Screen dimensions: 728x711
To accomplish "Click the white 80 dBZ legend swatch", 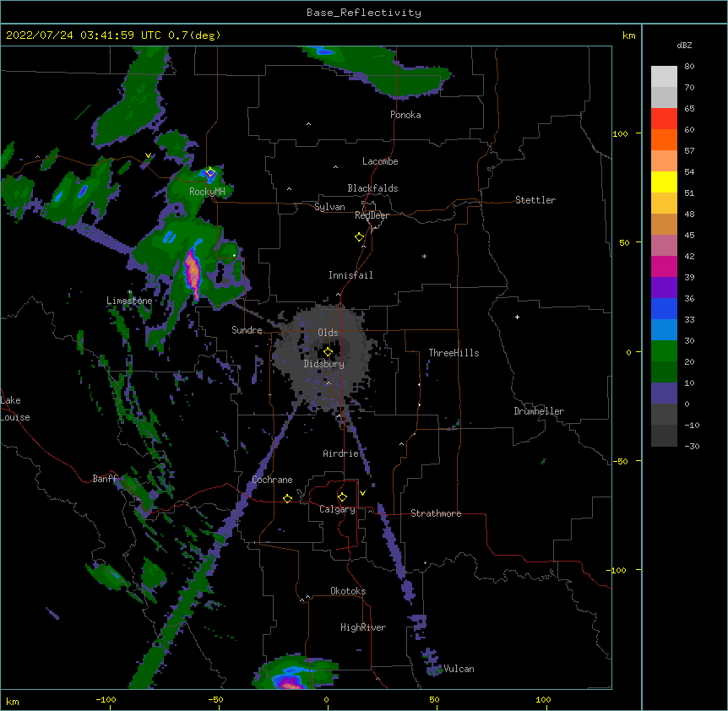I will [x=664, y=76].
